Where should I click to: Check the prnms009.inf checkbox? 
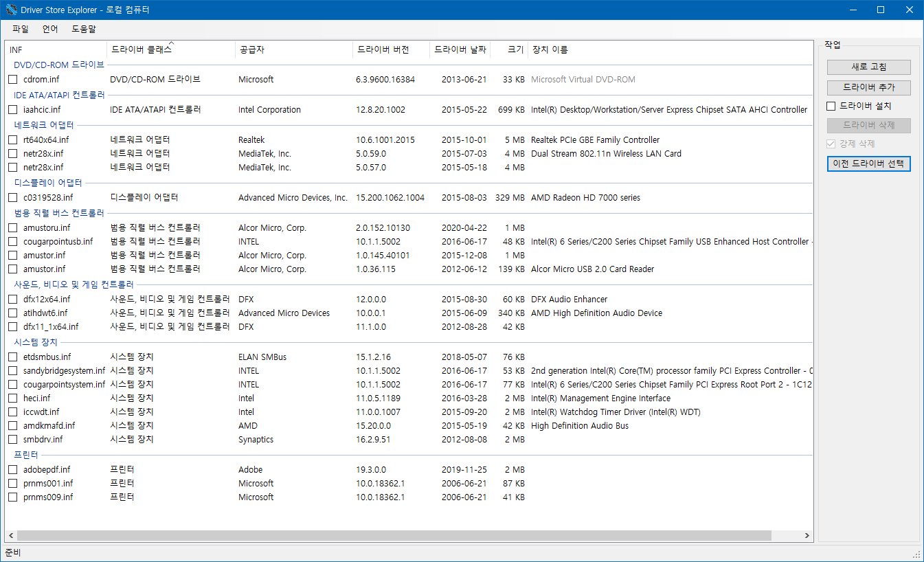click(13, 497)
